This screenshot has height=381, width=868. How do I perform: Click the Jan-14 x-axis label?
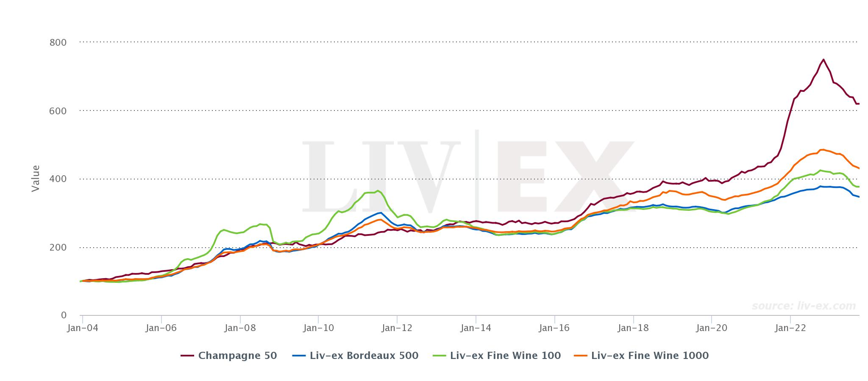[x=476, y=328]
